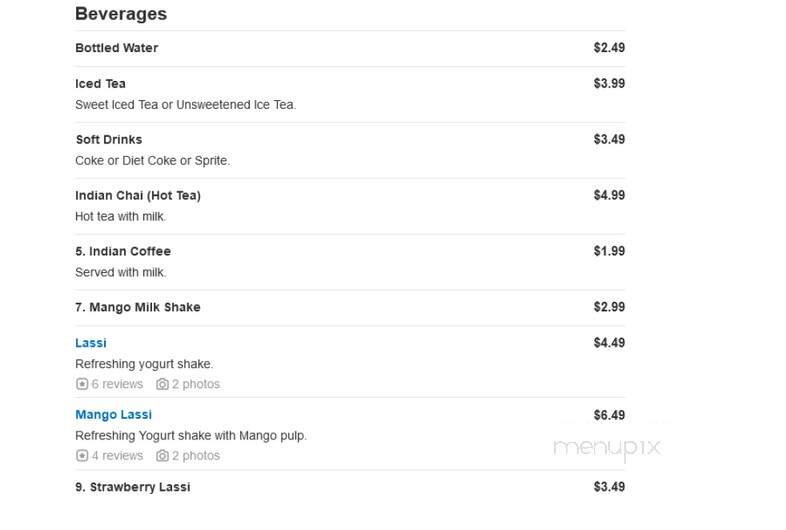Screen dimensions: 786x530
Task: Select the 5. Indian Coffee item
Action: coord(123,251)
